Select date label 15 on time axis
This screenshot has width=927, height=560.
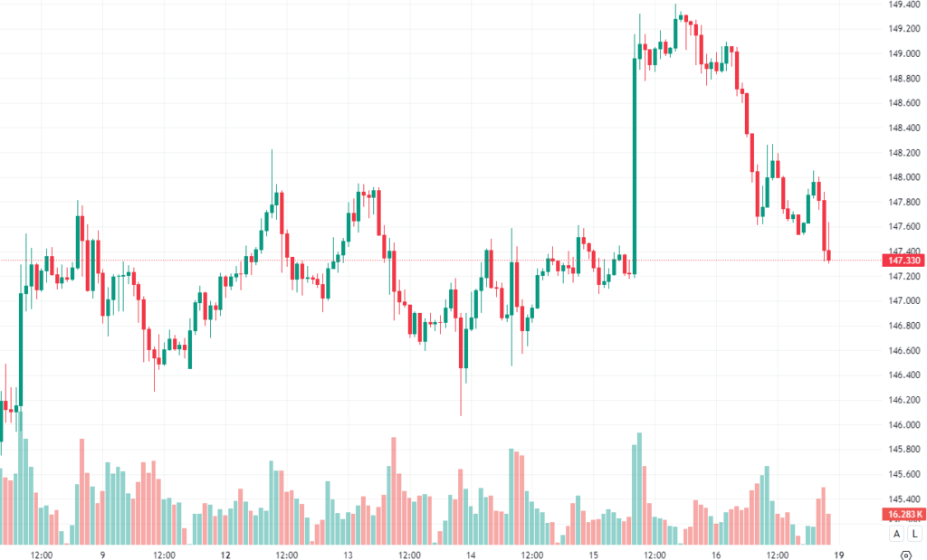tap(593, 554)
